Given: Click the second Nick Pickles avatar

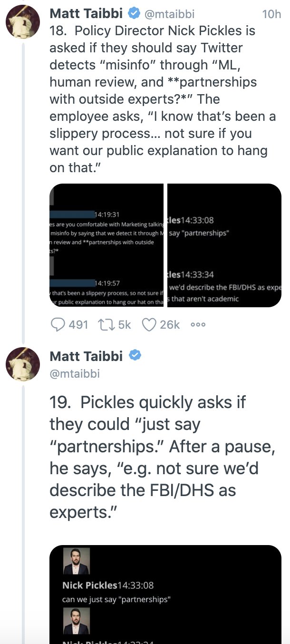Looking at the screenshot, I should pyautogui.click(x=76, y=621).
